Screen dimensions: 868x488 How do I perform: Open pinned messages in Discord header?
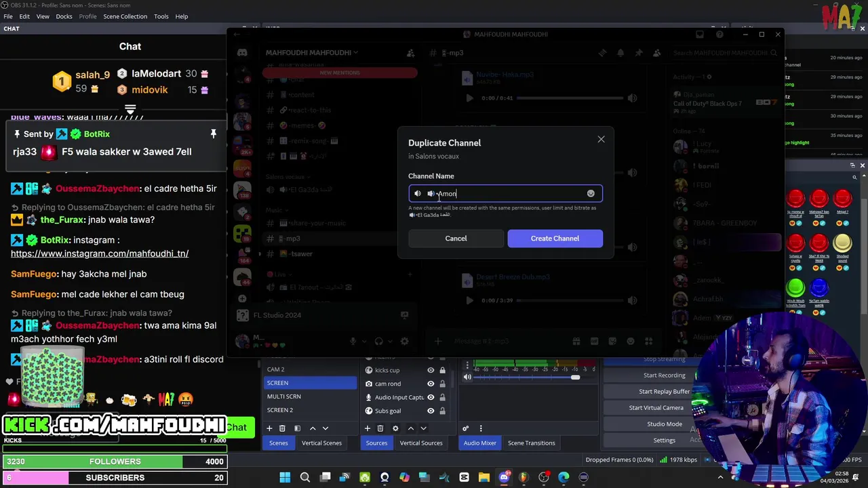639,53
